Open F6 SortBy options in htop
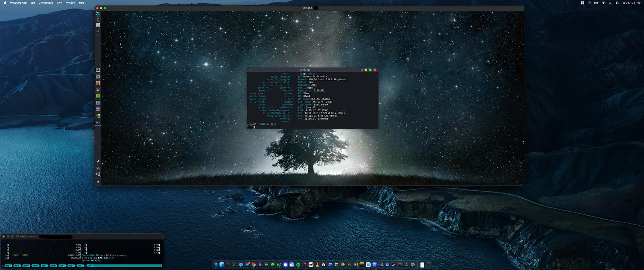Image resolution: width=644 pixels, height=270 pixels. point(52,266)
